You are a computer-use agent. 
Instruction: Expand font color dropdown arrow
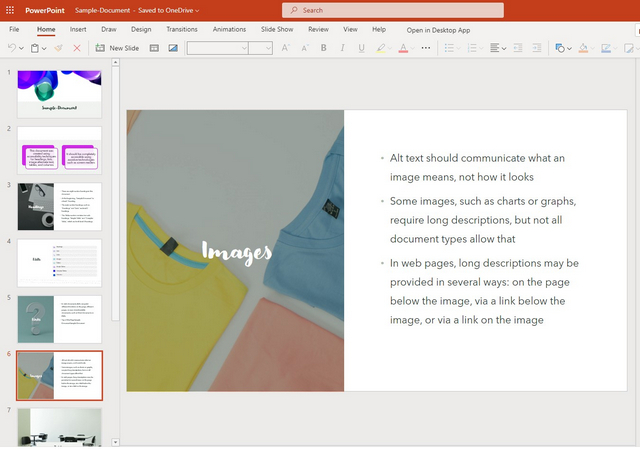pyautogui.click(x=413, y=49)
